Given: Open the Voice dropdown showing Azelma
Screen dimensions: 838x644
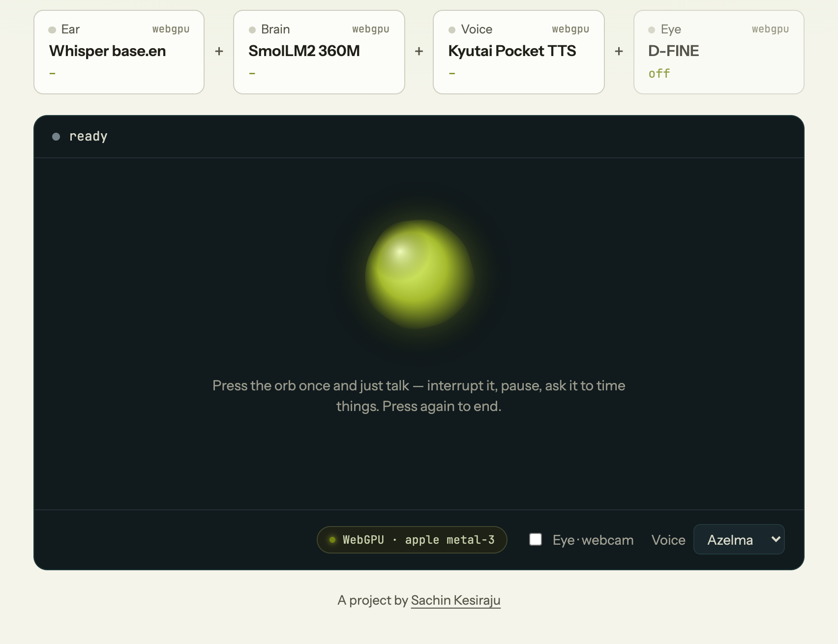Looking at the screenshot, I should [x=739, y=539].
